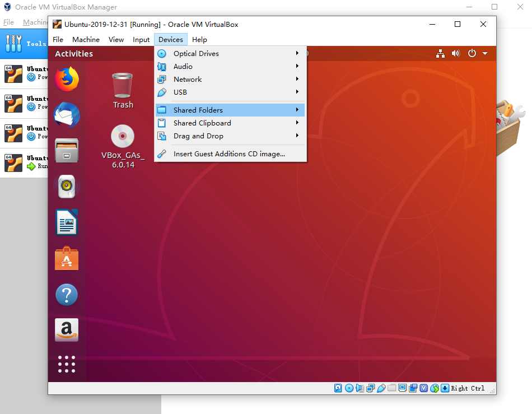532x414 pixels.
Task: Open the Help icon in dock
Action: (67, 295)
